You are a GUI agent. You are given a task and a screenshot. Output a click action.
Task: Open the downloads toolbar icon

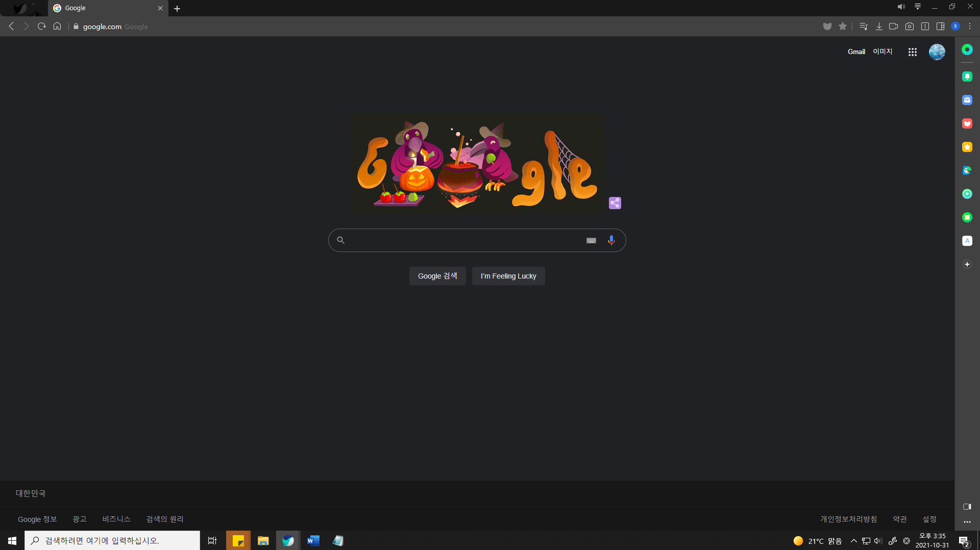click(879, 27)
